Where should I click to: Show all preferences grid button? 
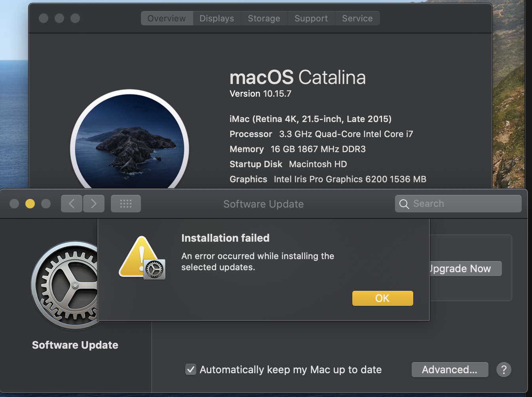(x=126, y=204)
